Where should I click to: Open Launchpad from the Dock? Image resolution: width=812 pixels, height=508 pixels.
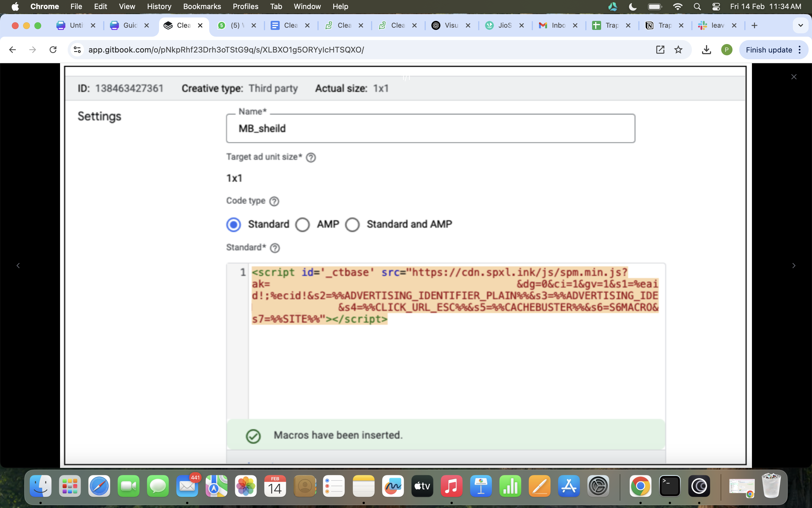(x=70, y=486)
